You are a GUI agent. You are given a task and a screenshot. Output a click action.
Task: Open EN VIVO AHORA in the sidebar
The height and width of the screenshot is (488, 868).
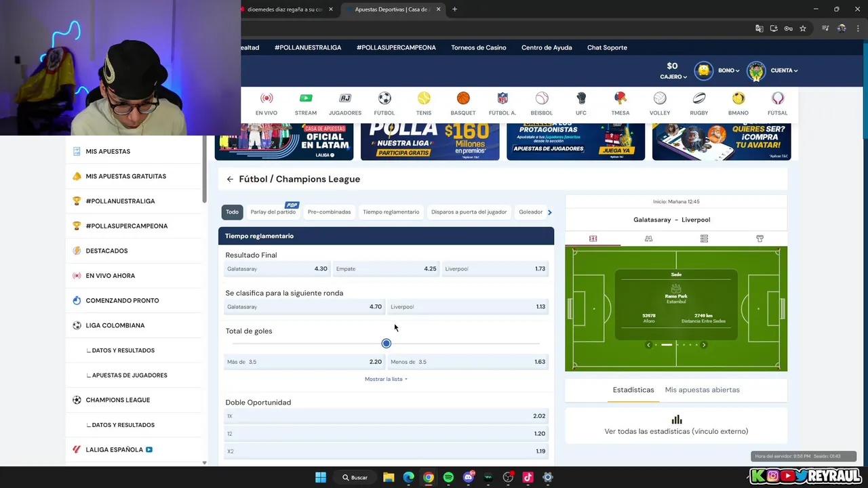110,276
